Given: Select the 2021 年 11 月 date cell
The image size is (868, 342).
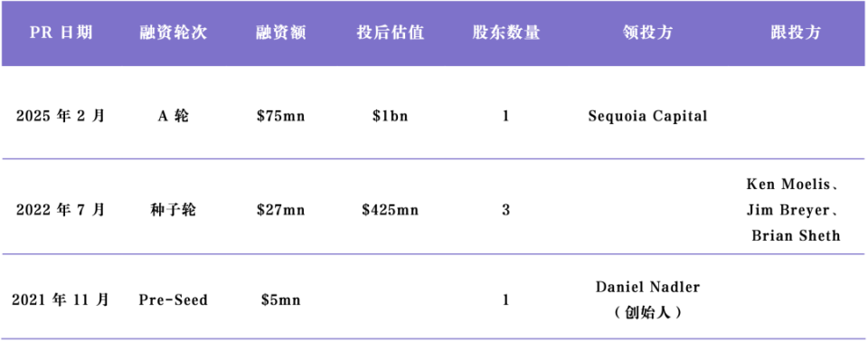Looking at the screenshot, I should coord(61,300).
